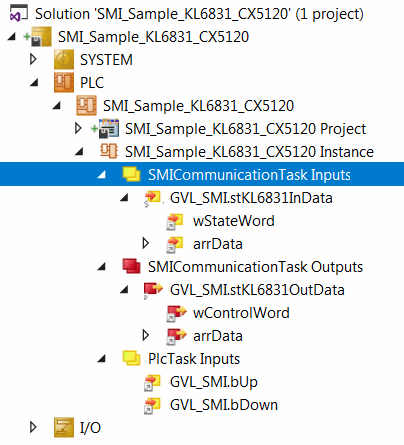Select the wStateWord label

tap(234, 221)
